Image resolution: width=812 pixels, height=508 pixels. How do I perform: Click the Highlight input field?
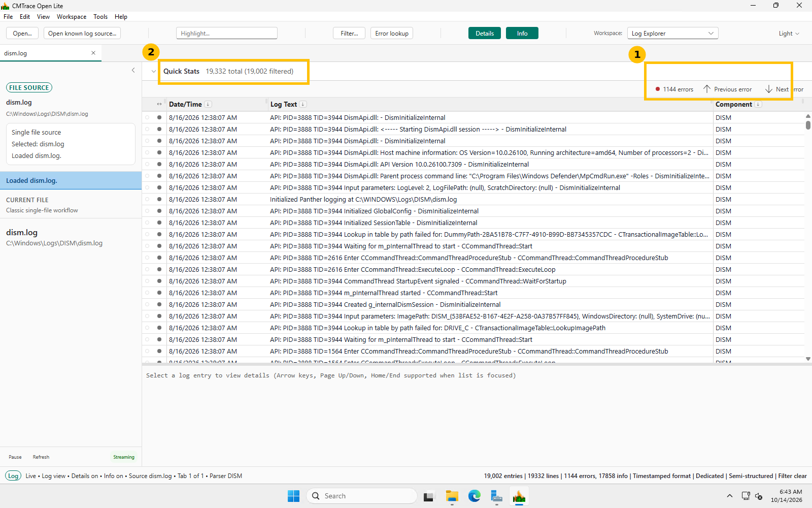tap(227, 34)
